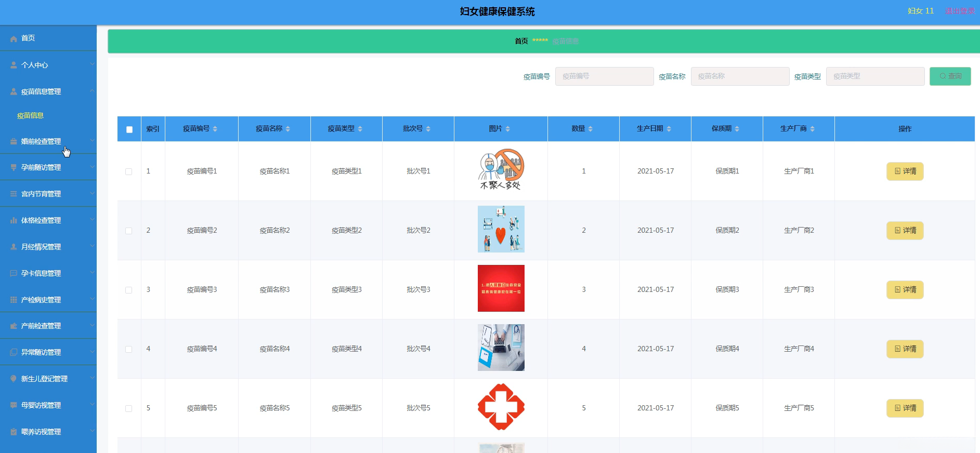Screen dimensions: 980x453
Task: Click the home icon beside 首页 in sidebar
Action: click(x=14, y=38)
